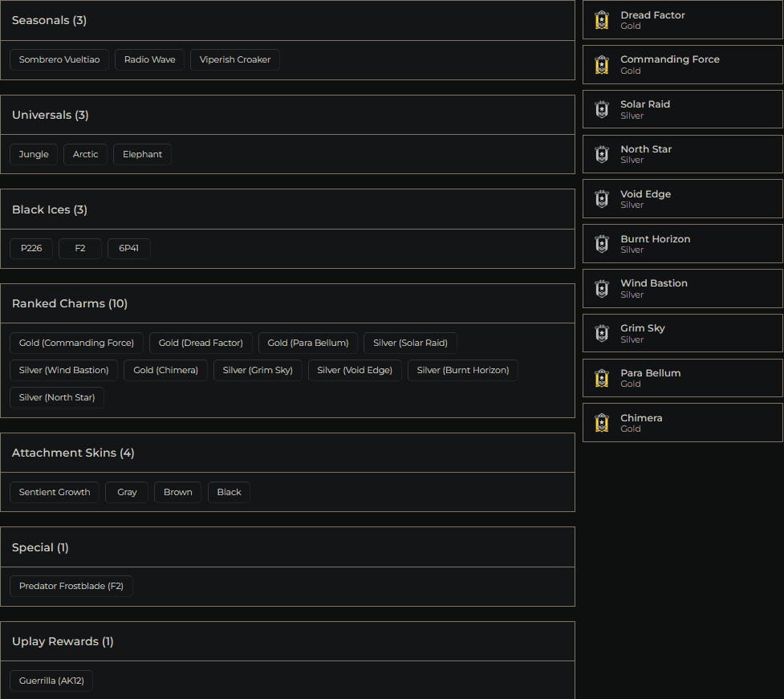Select the Gray attachment skin swatch
Viewport: 784px width, 699px height.
pyautogui.click(x=126, y=492)
